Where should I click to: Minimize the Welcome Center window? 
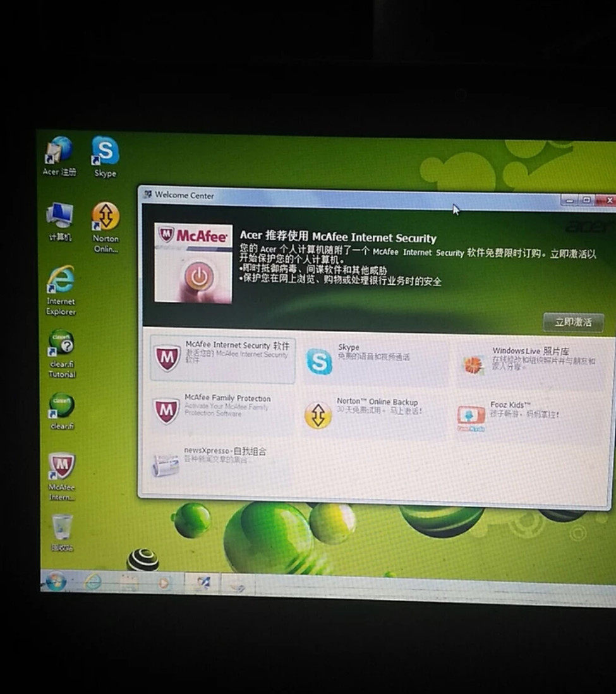tap(569, 201)
